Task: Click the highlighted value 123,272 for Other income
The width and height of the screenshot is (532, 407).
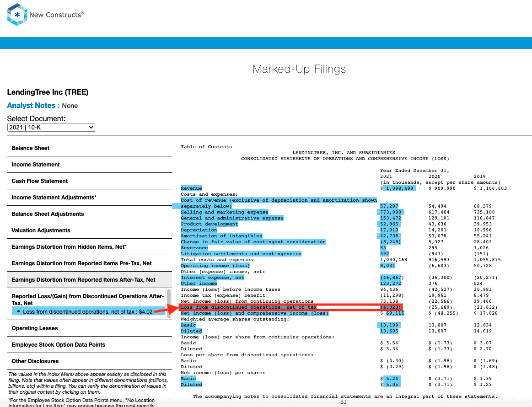Action: 391,283
